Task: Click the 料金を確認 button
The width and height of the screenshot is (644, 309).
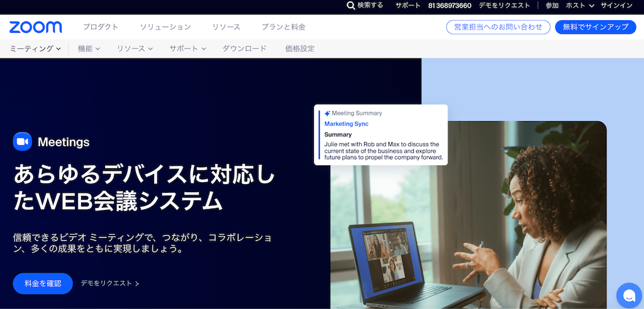Action: pos(43,283)
